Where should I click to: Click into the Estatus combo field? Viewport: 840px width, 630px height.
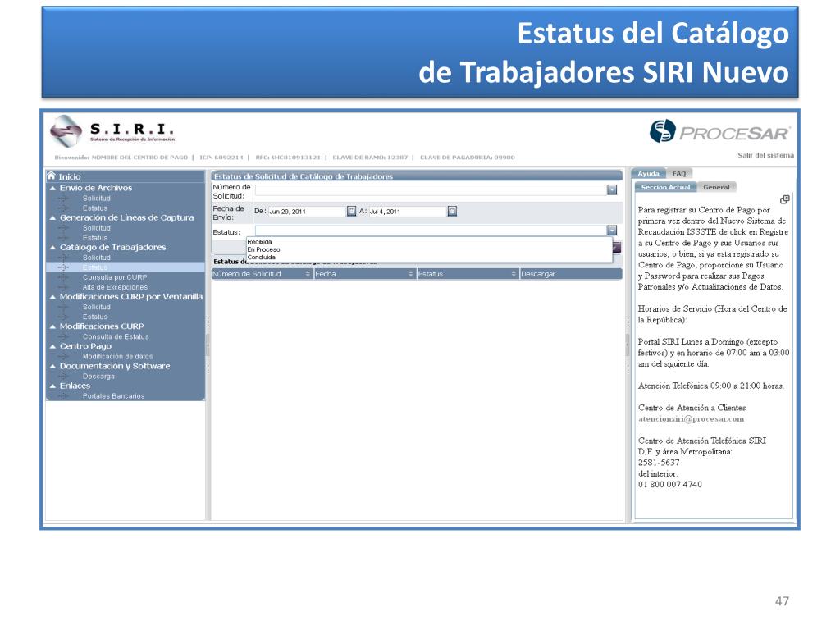(x=431, y=231)
